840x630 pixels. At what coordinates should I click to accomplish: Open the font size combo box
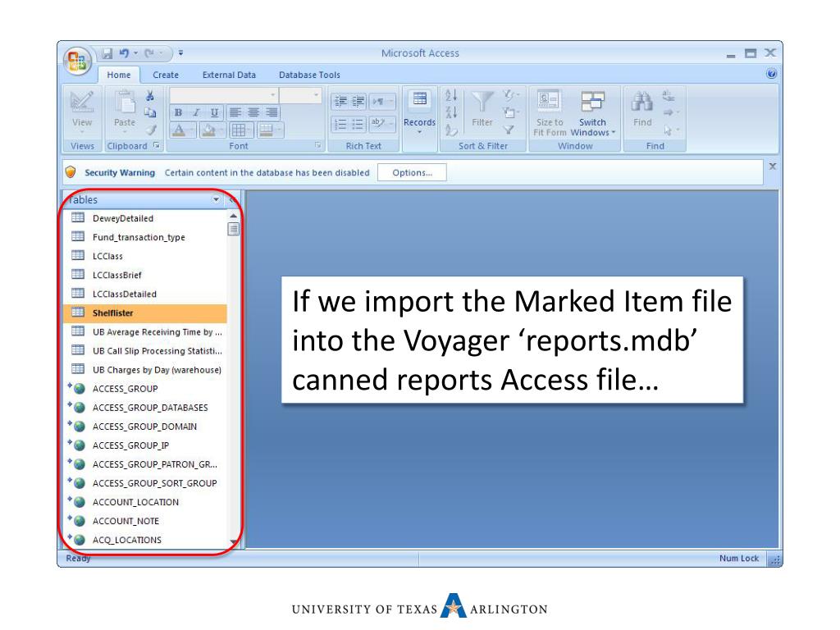pos(300,95)
